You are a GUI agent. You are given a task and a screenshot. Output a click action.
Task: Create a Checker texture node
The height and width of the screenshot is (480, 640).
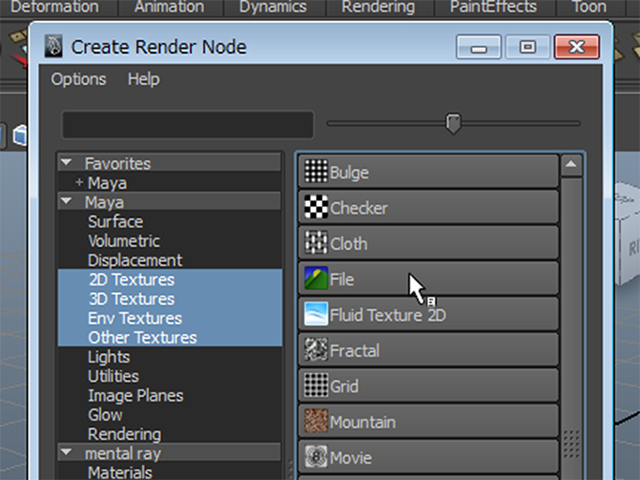pyautogui.click(x=428, y=207)
